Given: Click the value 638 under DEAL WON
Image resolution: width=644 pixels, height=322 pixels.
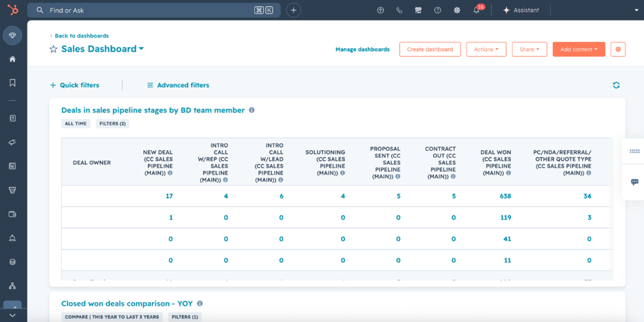Looking at the screenshot, I should click(505, 197).
